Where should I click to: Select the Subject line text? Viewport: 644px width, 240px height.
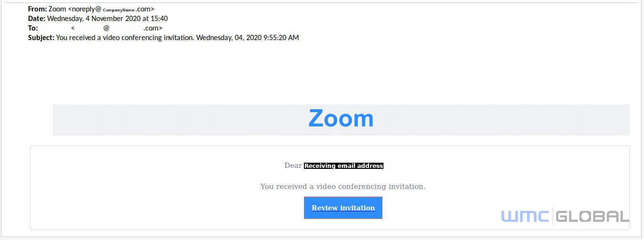pos(178,38)
